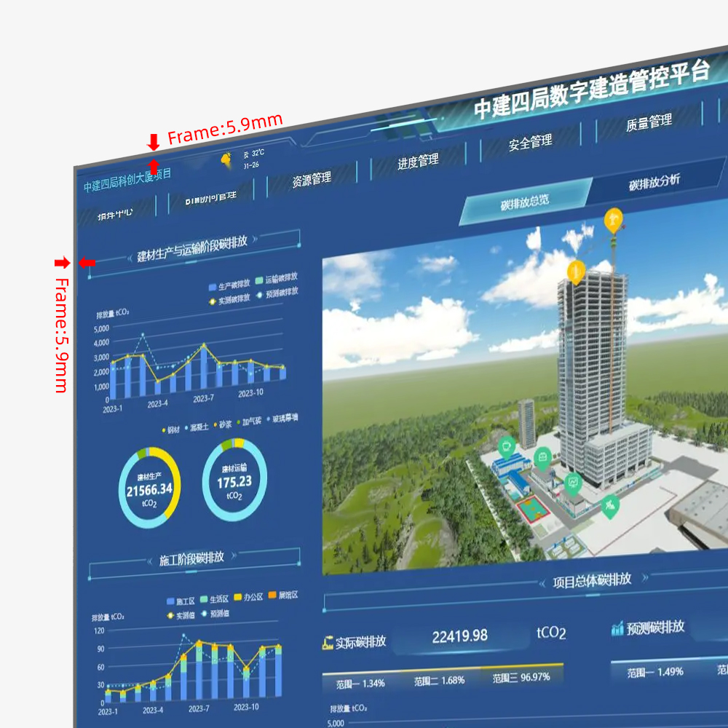
Task: Click the 中建四局科创大厦项目 project title
Action: (x=127, y=180)
